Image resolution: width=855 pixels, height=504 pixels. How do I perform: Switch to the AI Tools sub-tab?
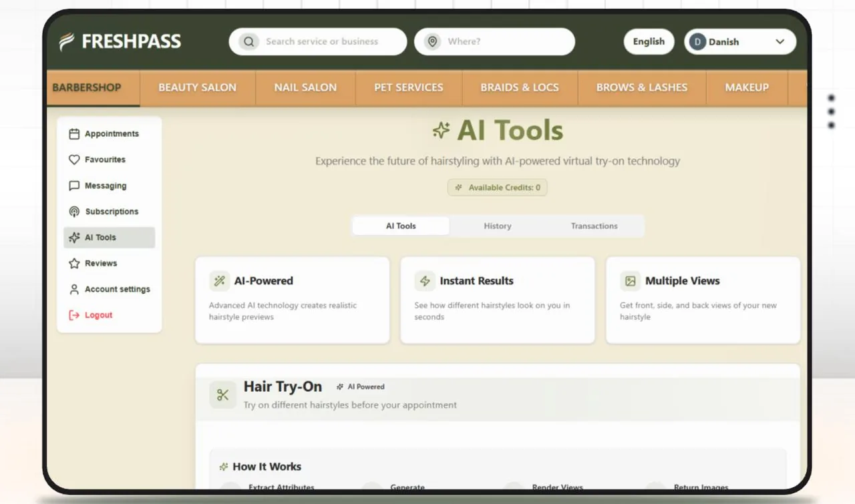tap(401, 226)
